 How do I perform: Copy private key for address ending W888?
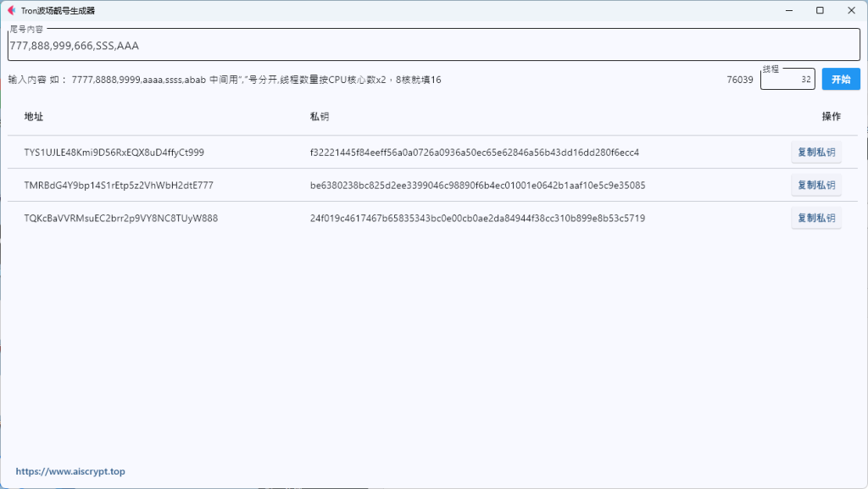coord(816,218)
